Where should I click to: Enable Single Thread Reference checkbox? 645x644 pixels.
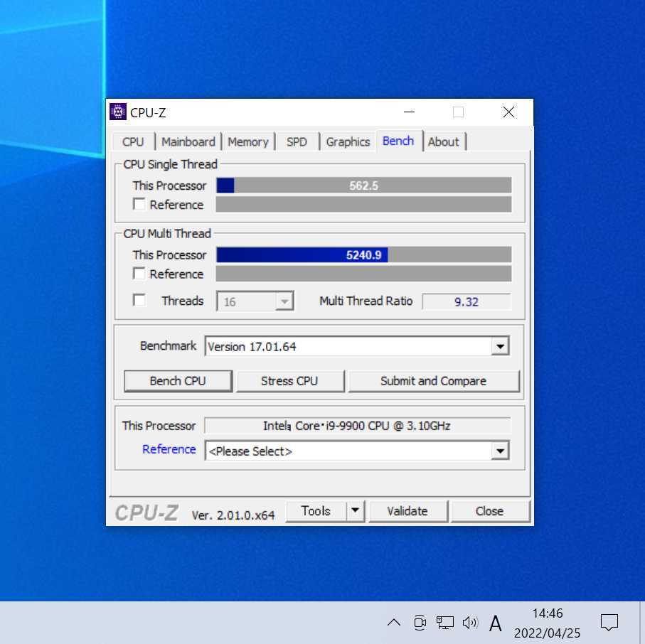[139, 205]
